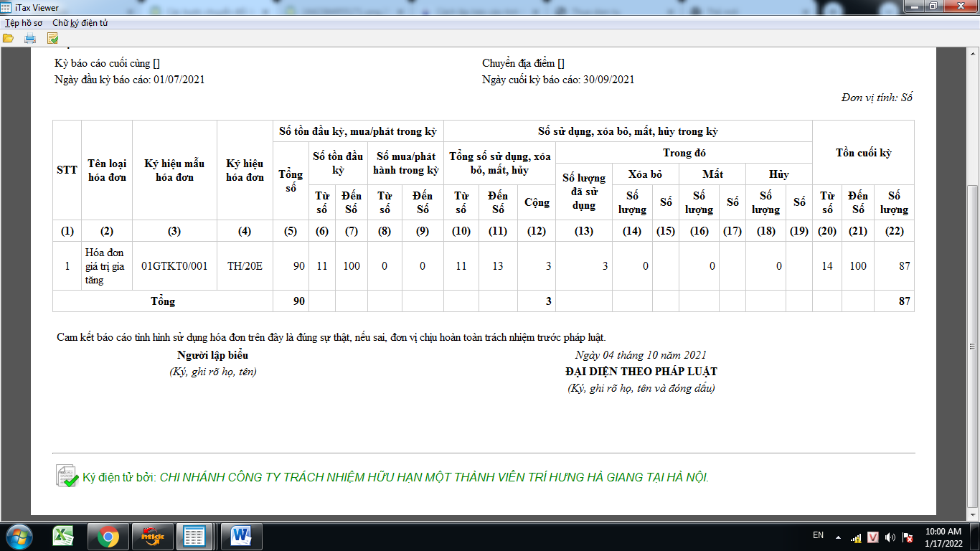This screenshot has width=980, height=551.
Task: Click the iTax Viewer taskbar button
Action: [x=195, y=536]
